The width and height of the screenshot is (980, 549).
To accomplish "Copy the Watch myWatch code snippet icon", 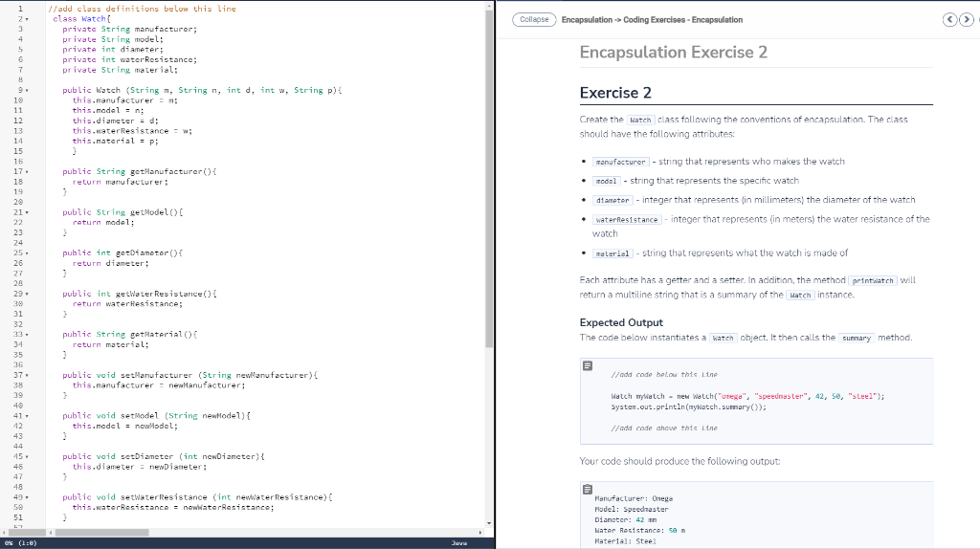I will pyautogui.click(x=588, y=365).
